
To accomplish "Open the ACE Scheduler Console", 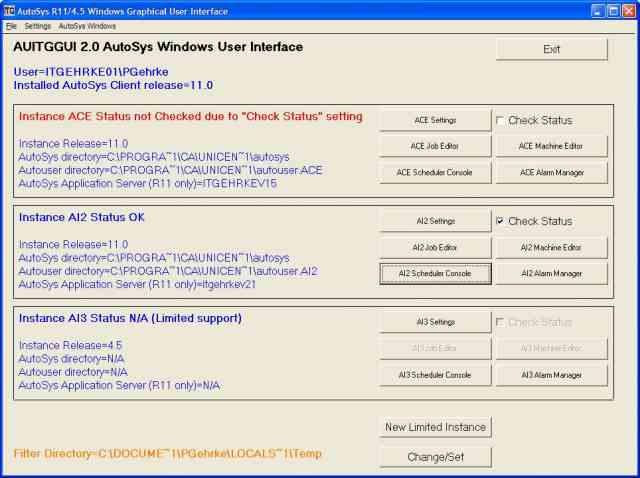I will point(435,173).
